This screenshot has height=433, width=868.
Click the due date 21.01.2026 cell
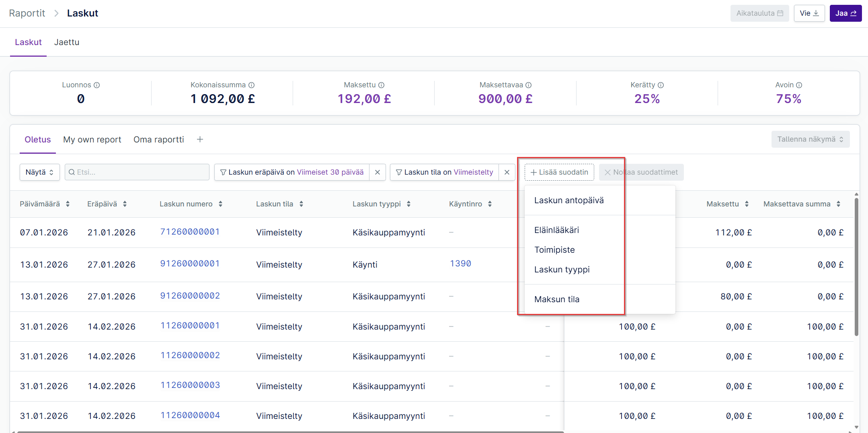pos(112,233)
